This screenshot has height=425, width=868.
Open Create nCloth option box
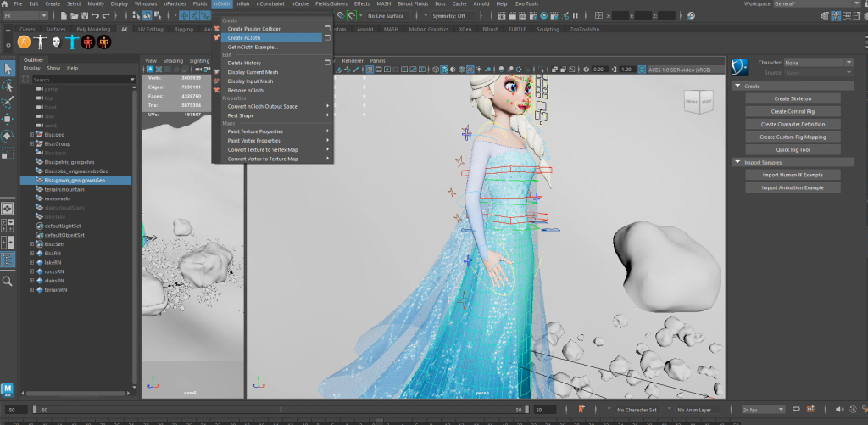327,37
